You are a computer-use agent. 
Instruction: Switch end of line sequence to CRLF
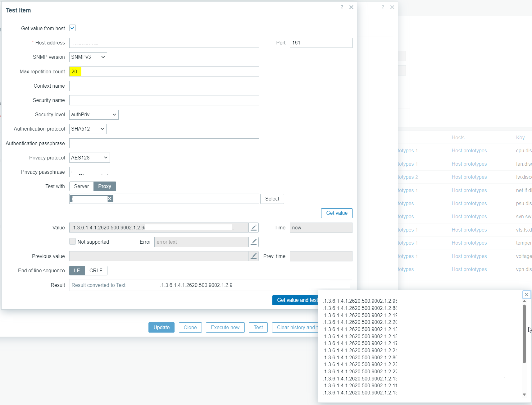96,270
